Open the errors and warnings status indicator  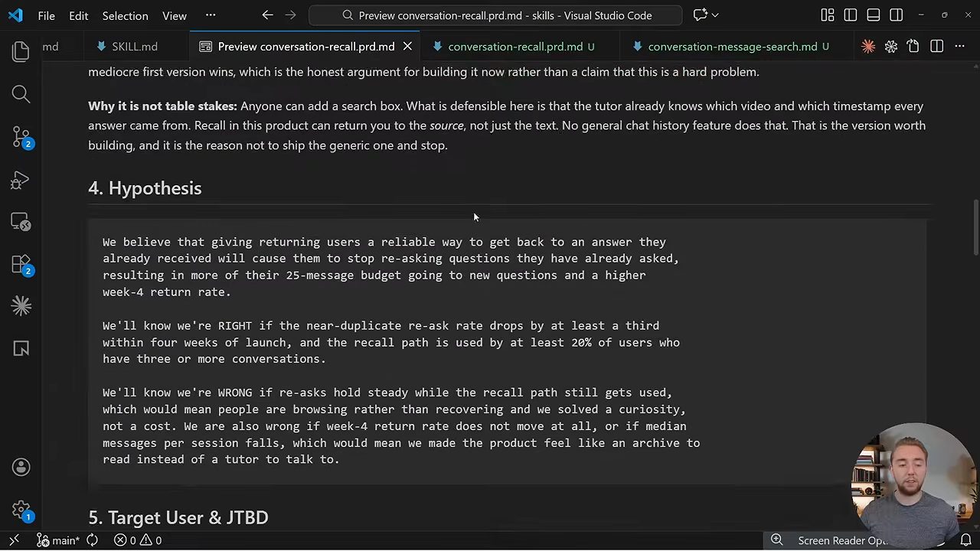(x=138, y=540)
